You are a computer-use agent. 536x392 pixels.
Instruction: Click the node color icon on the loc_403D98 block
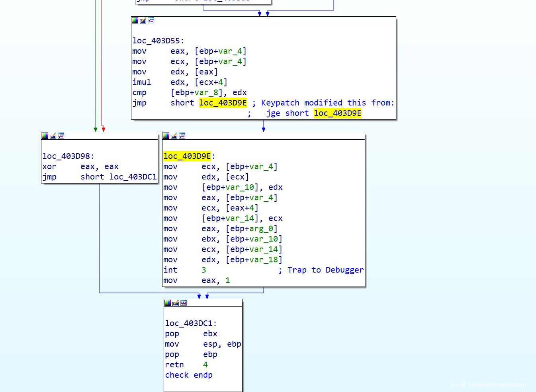(x=45, y=136)
